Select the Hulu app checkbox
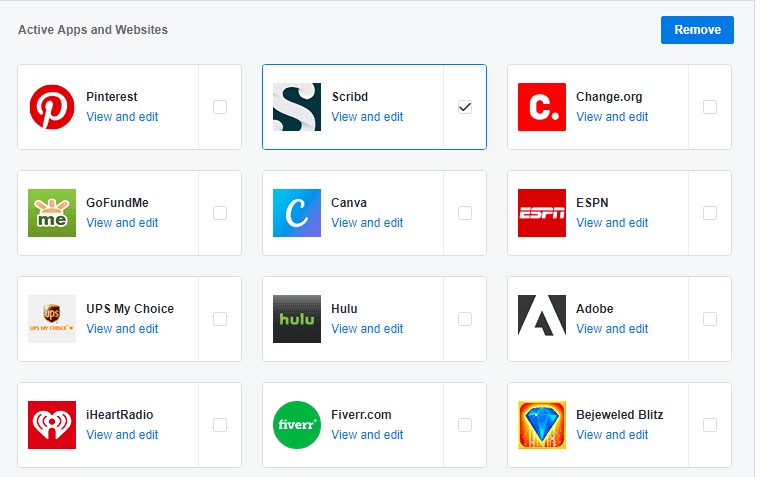763x477 pixels. (x=465, y=319)
